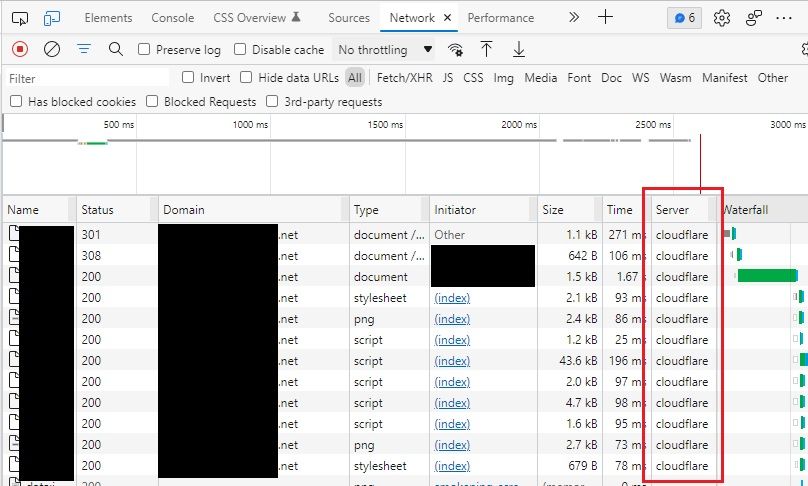Focus the Filter text field
Image resolution: width=808 pixels, height=486 pixels.
[87, 78]
